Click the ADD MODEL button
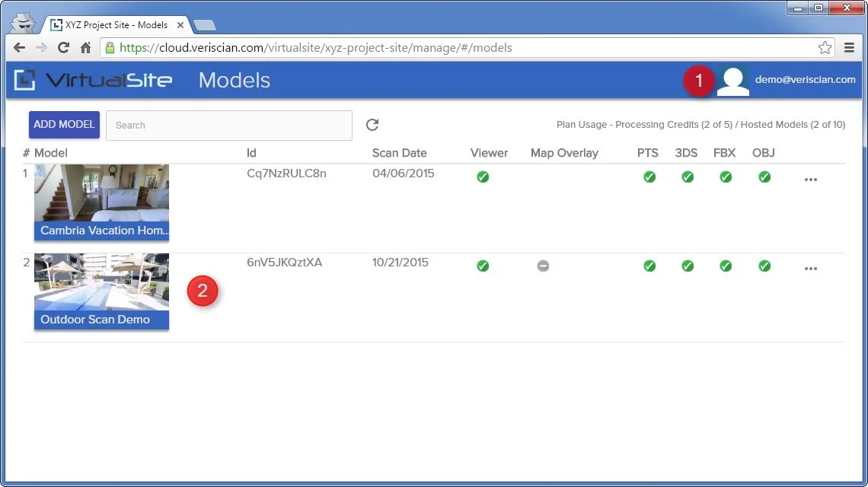The image size is (868, 487). click(64, 125)
